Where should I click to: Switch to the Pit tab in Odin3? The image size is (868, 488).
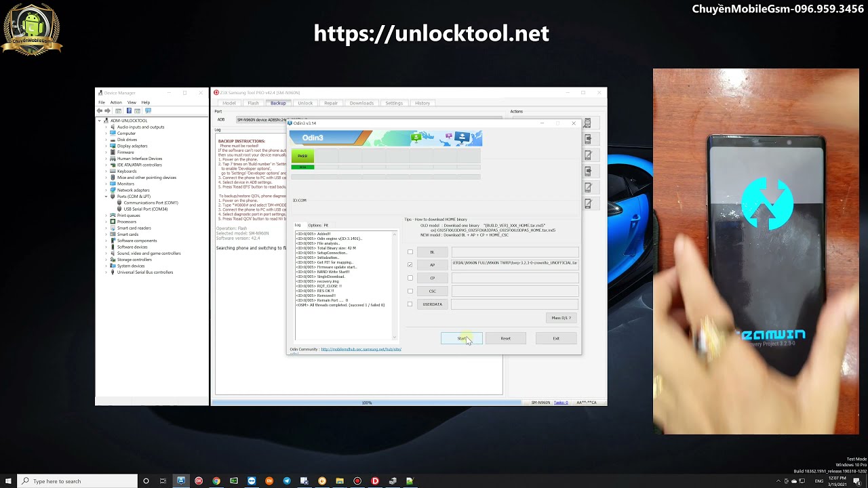(x=325, y=225)
